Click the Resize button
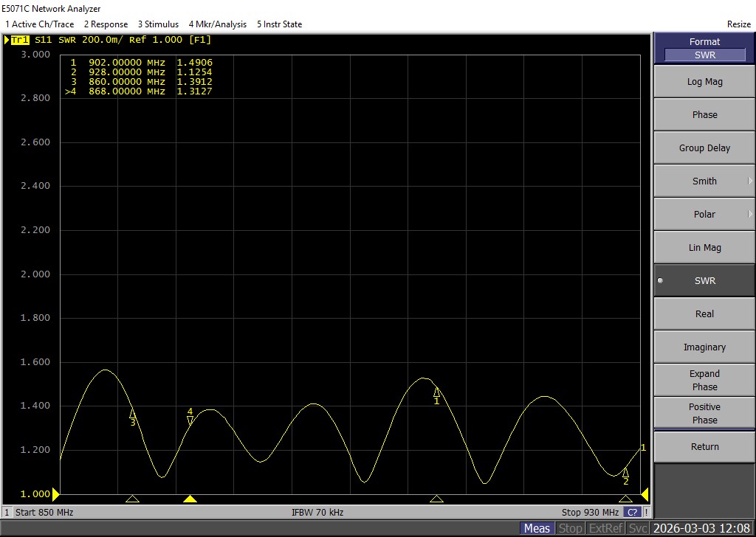756x537 pixels. 738,24
